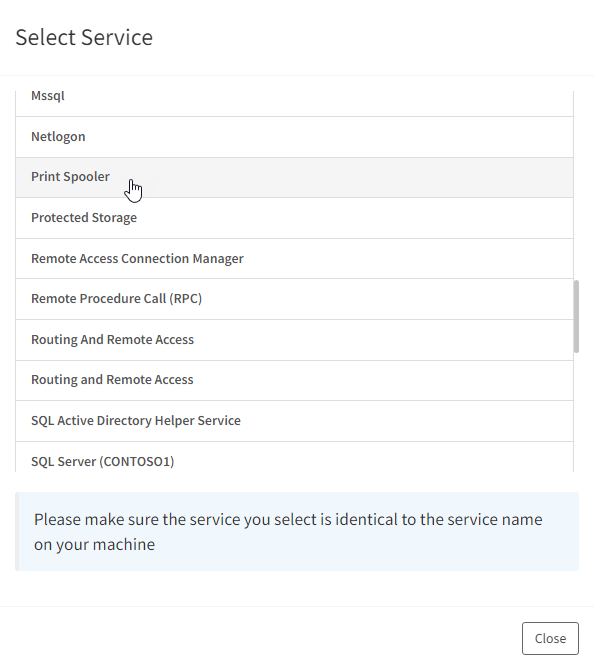This screenshot has width=594, height=670.
Task: Close the Select Service dialog
Action: 550,638
